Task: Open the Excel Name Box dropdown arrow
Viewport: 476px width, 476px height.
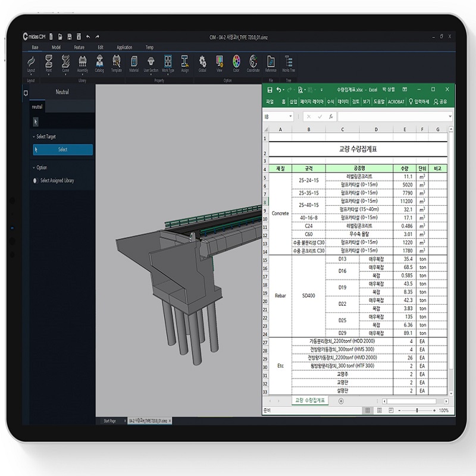Action: 290,117
